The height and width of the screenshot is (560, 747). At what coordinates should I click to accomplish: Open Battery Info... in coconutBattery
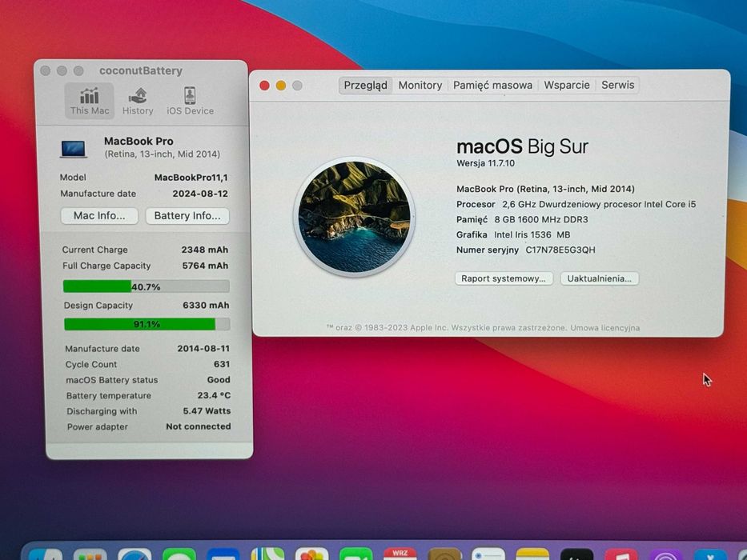187,216
